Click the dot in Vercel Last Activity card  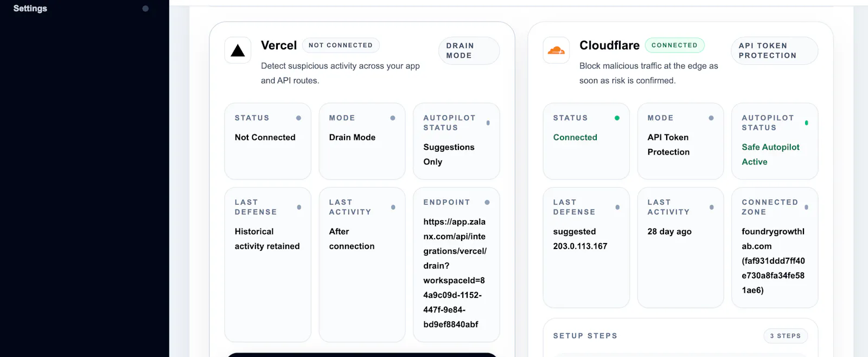point(393,207)
